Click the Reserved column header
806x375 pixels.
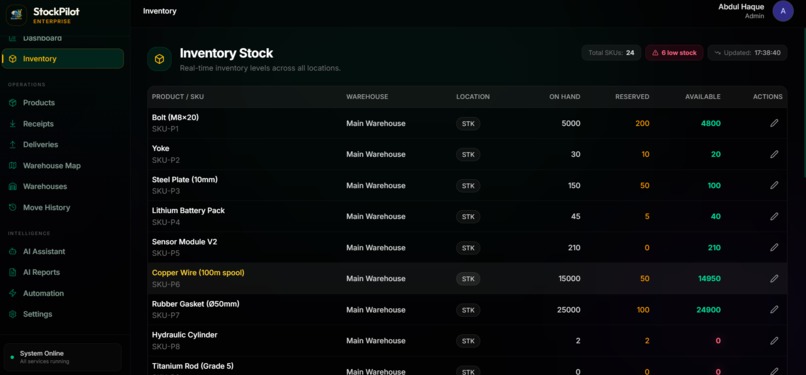pyautogui.click(x=632, y=97)
